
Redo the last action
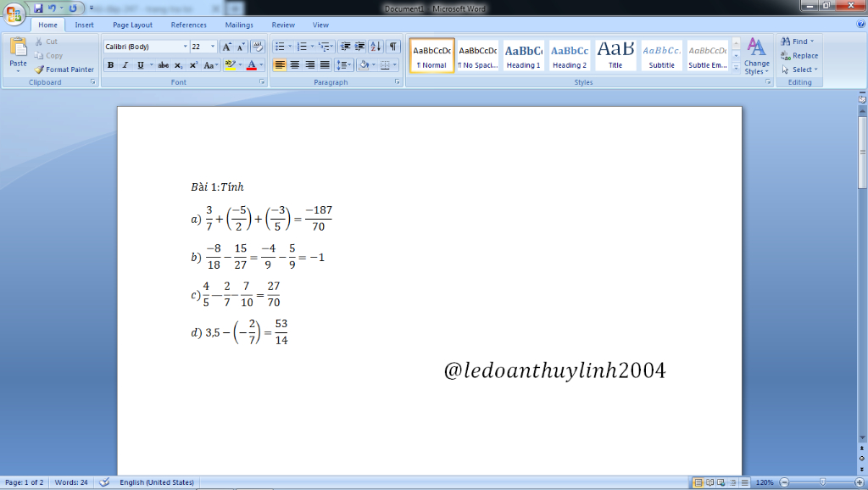click(x=73, y=8)
